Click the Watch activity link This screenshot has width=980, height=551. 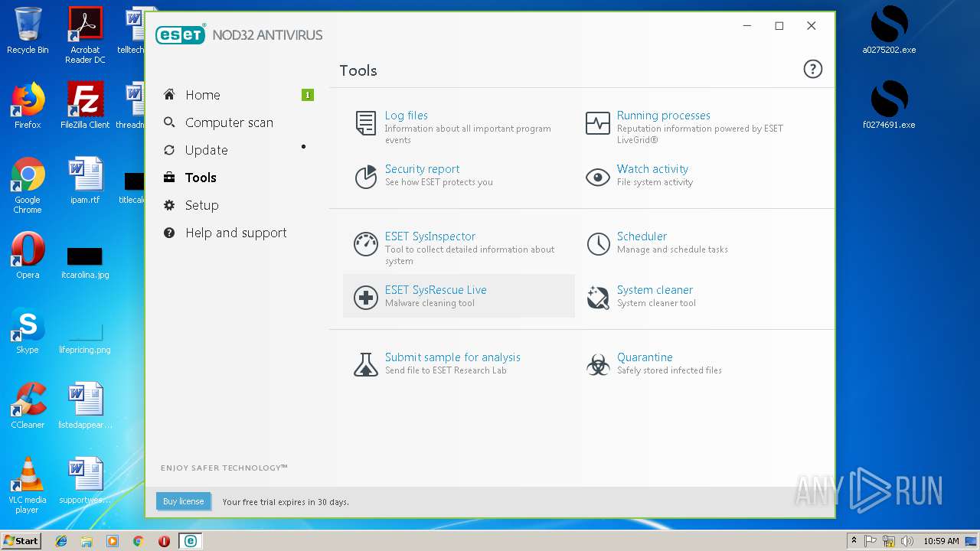pos(652,169)
